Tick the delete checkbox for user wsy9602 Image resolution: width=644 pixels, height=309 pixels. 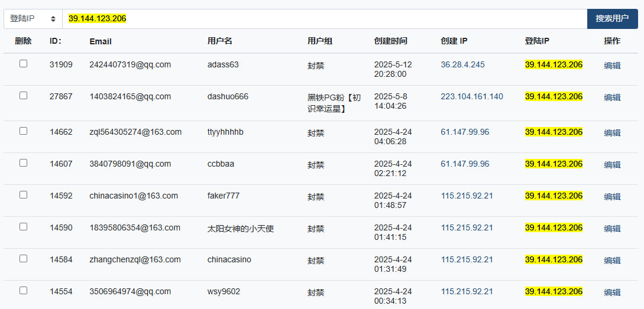(x=24, y=291)
